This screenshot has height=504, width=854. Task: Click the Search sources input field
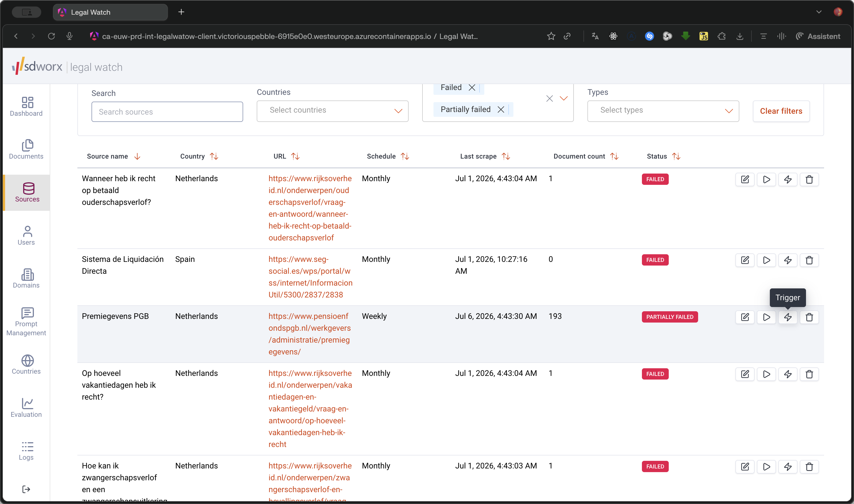pos(167,112)
